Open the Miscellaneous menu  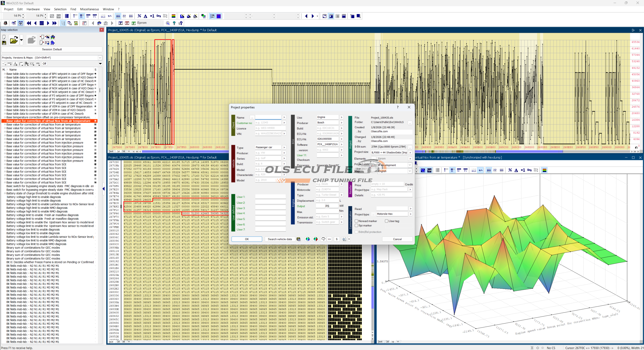click(x=89, y=9)
